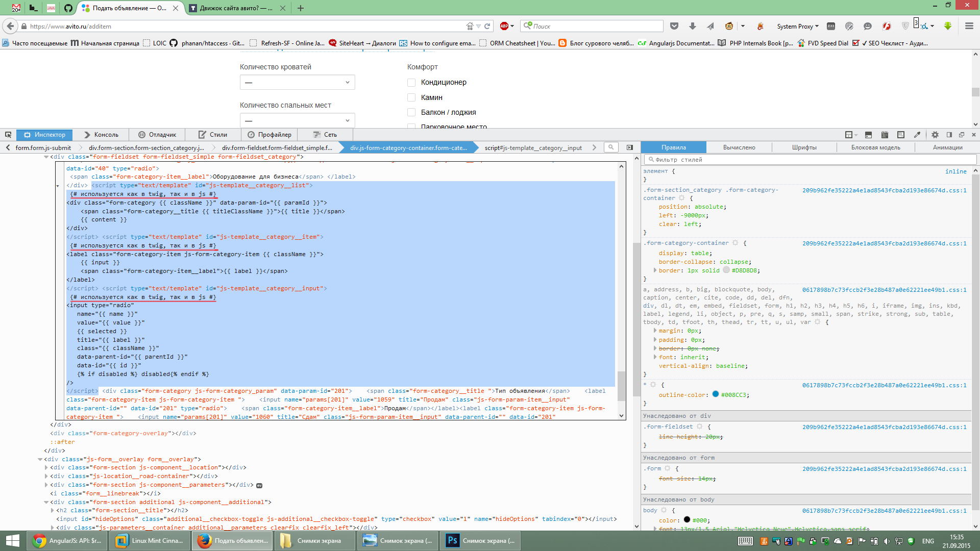
Task: Open the Downloads arrow icon
Action: pyautogui.click(x=693, y=26)
